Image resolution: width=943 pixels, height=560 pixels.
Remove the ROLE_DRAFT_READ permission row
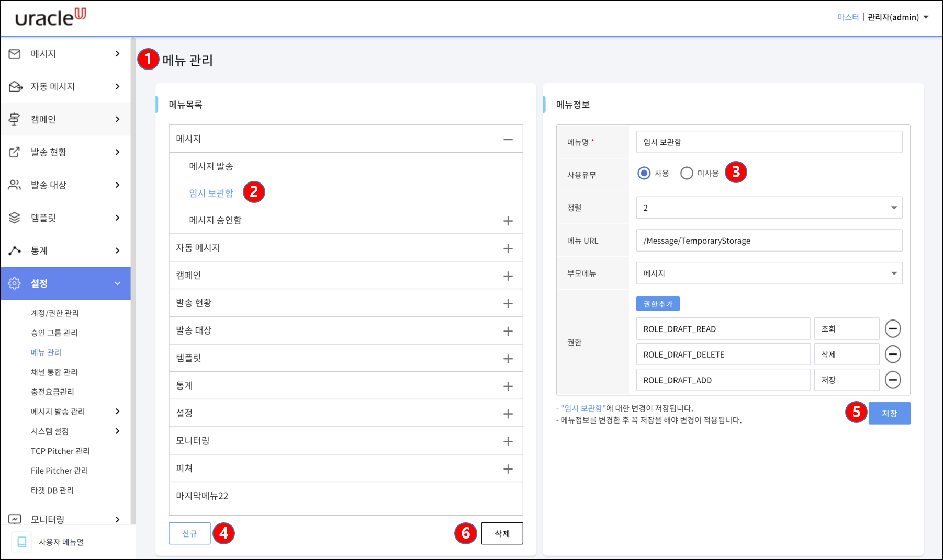[893, 329]
